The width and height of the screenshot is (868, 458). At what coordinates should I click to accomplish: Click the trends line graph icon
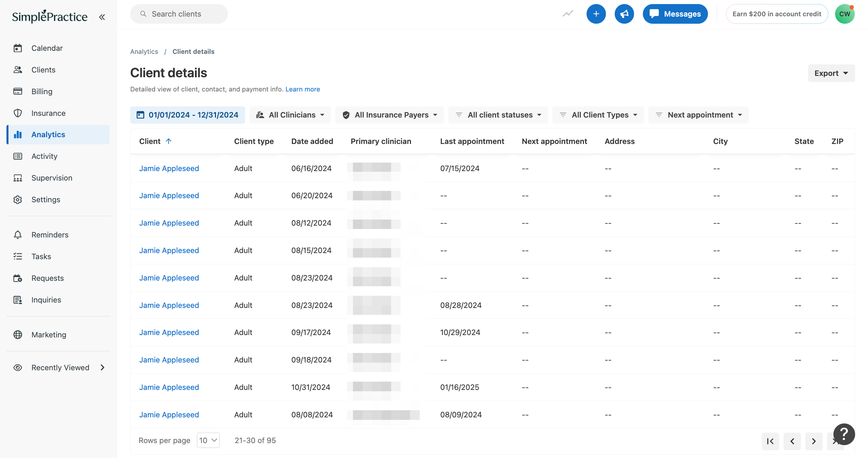[x=568, y=14]
